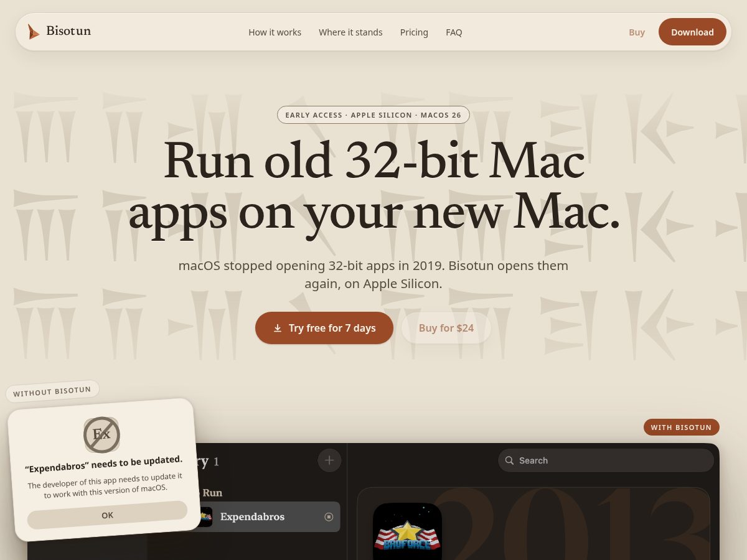747x560 pixels.
Task: Click the WITH BISOTUN label
Action: [682, 427]
